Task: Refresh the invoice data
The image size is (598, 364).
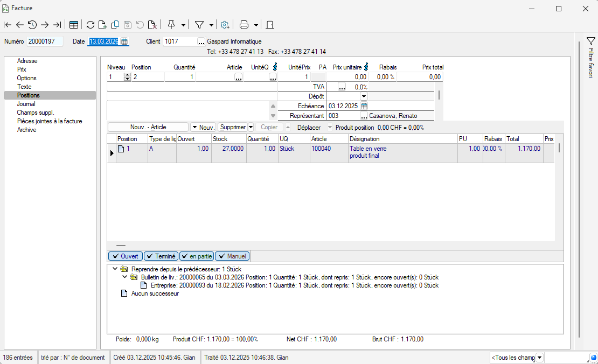Action: click(x=91, y=25)
